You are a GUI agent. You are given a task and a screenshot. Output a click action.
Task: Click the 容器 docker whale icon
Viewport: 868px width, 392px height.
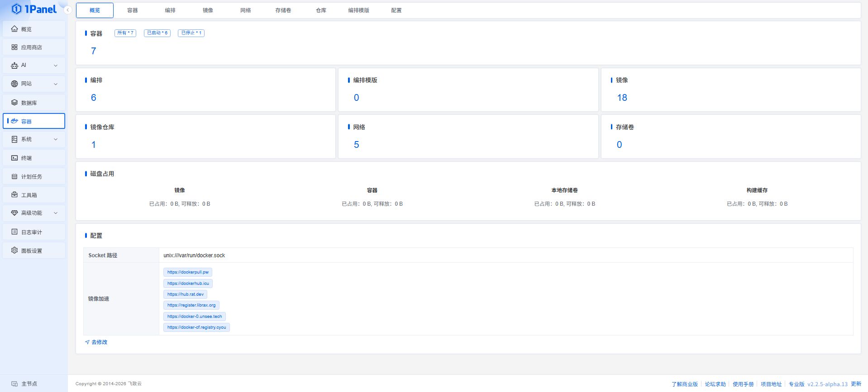(x=14, y=121)
